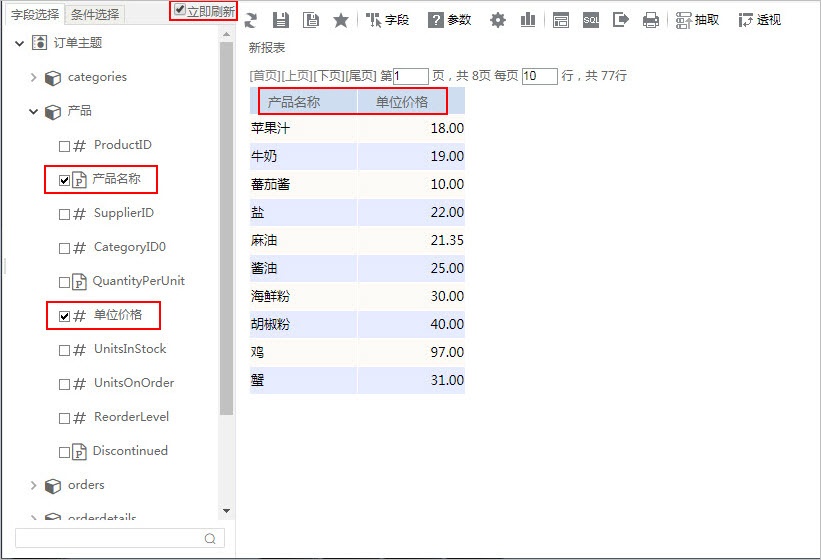Click the 97.00 price cell

(x=411, y=352)
